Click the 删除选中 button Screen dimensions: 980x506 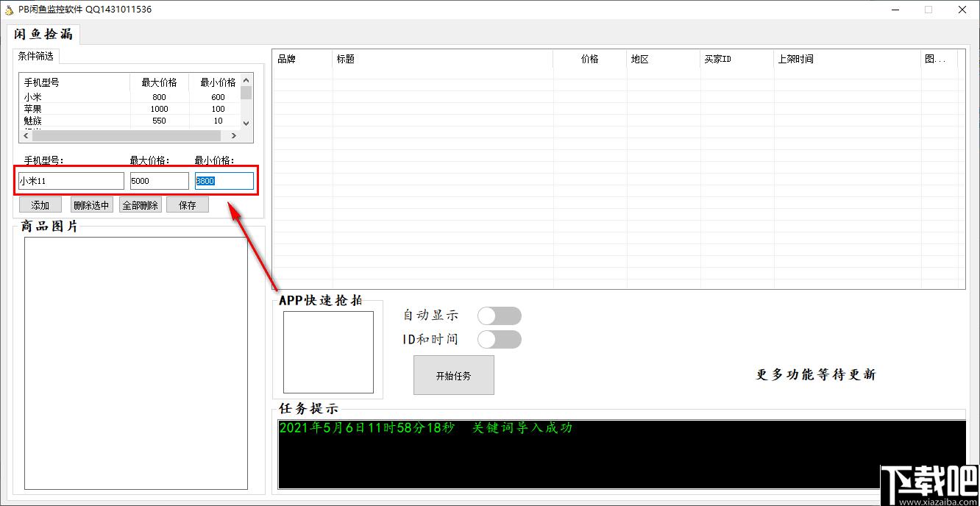(92, 205)
